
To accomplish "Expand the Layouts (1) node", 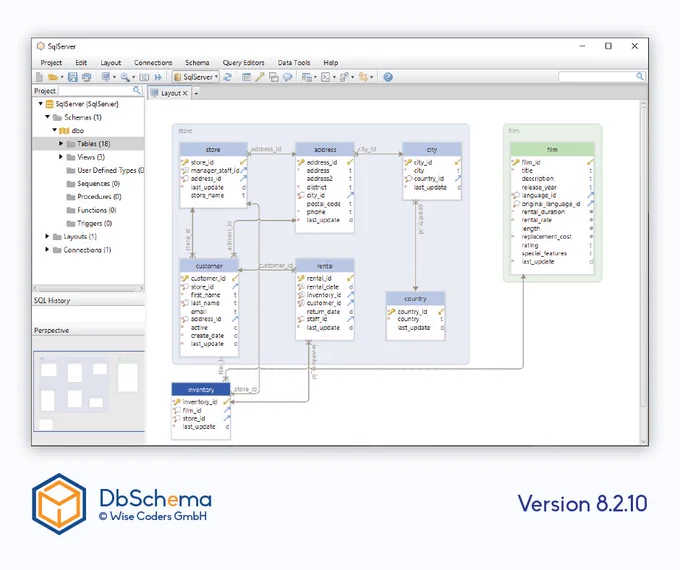I will (x=47, y=236).
